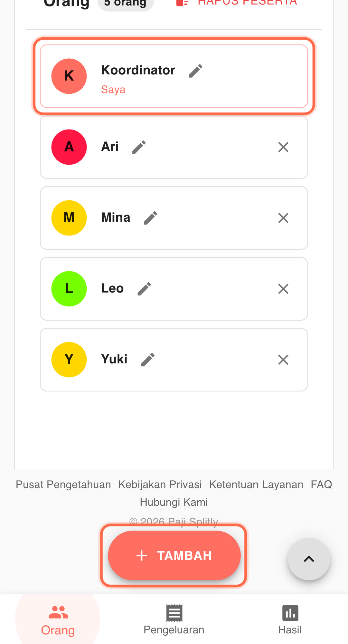Screen dimensions: 348x644
Task: Click the pencil icon next to Ari
Action: (139, 147)
